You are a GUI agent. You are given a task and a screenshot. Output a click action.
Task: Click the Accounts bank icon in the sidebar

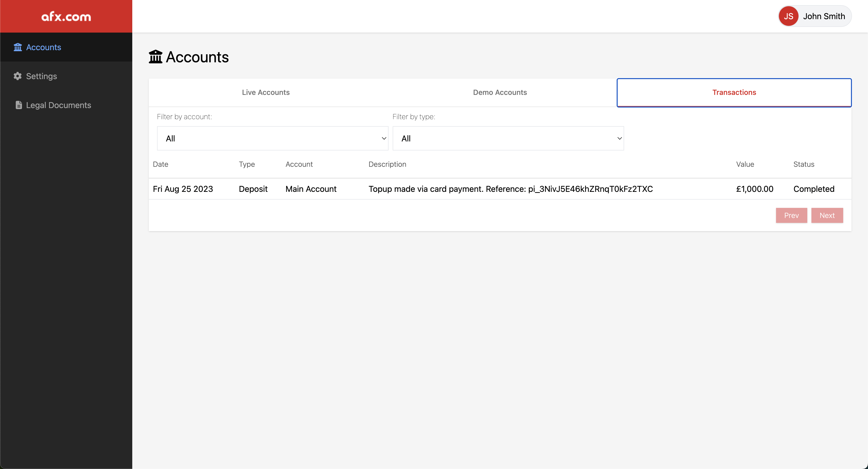[x=18, y=47]
